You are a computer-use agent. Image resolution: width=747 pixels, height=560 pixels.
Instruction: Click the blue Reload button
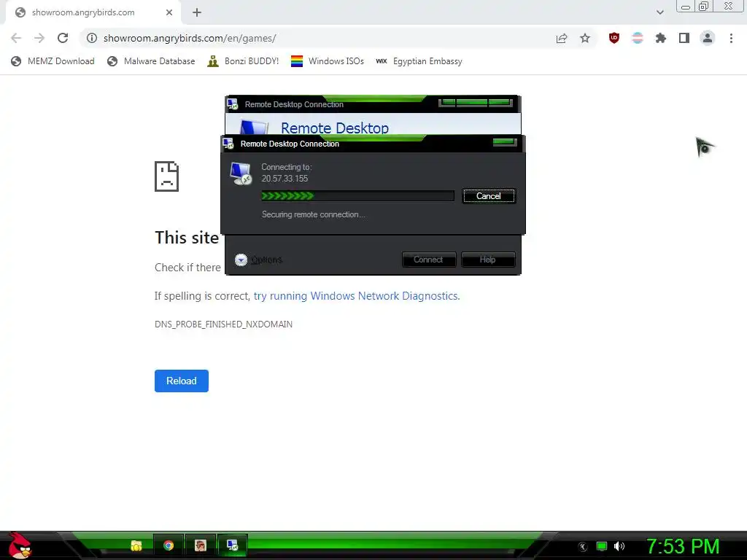tap(182, 381)
